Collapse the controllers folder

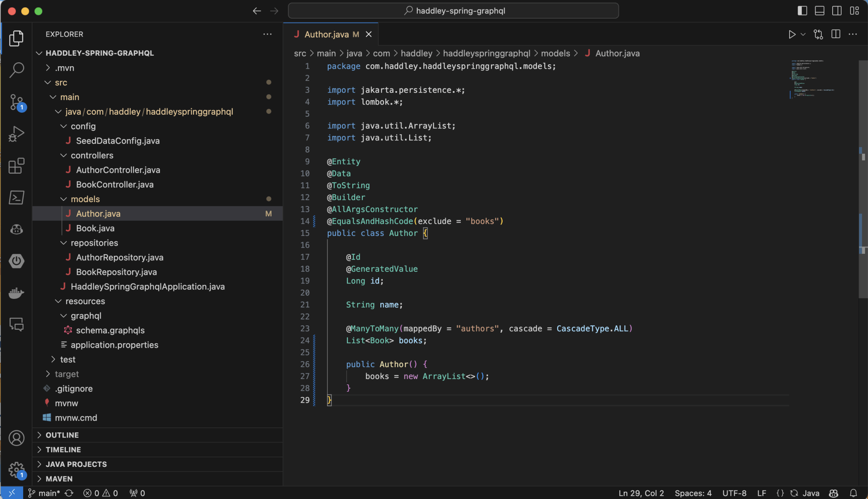pyautogui.click(x=92, y=155)
